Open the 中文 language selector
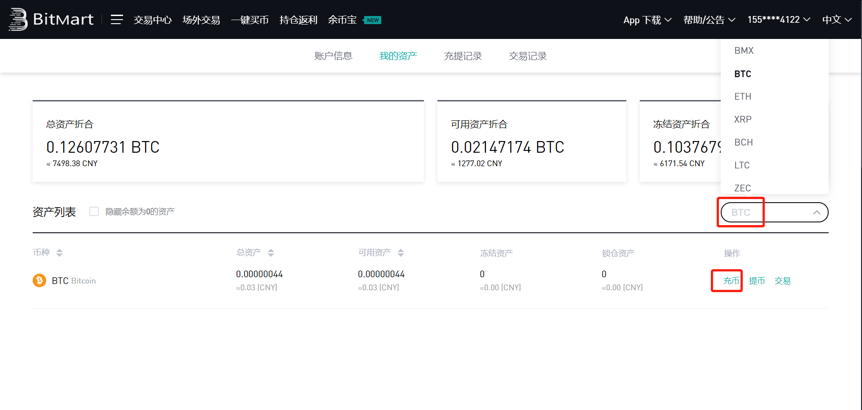862x410 pixels. click(837, 20)
